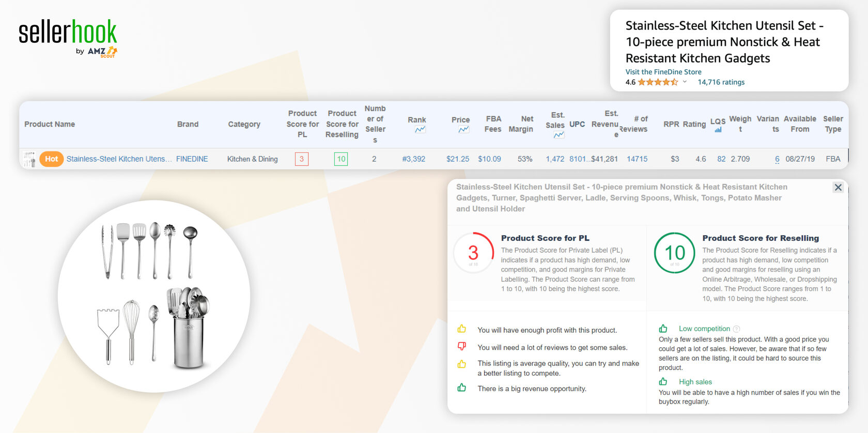Expand the star rating dropdown chevron
The image size is (868, 433).
(685, 82)
